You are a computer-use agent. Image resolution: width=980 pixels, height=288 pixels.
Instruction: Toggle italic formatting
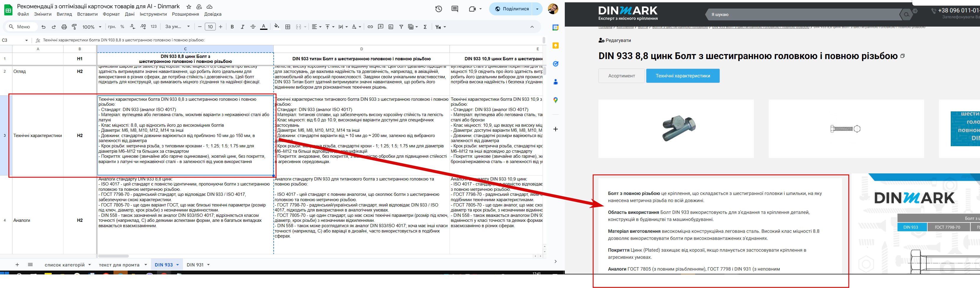(x=242, y=27)
